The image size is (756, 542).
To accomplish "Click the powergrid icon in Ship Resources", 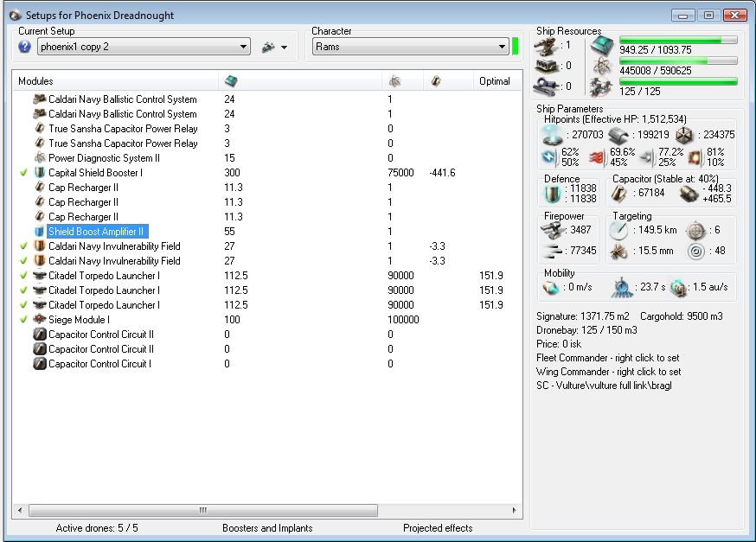I will coord(602,67).
